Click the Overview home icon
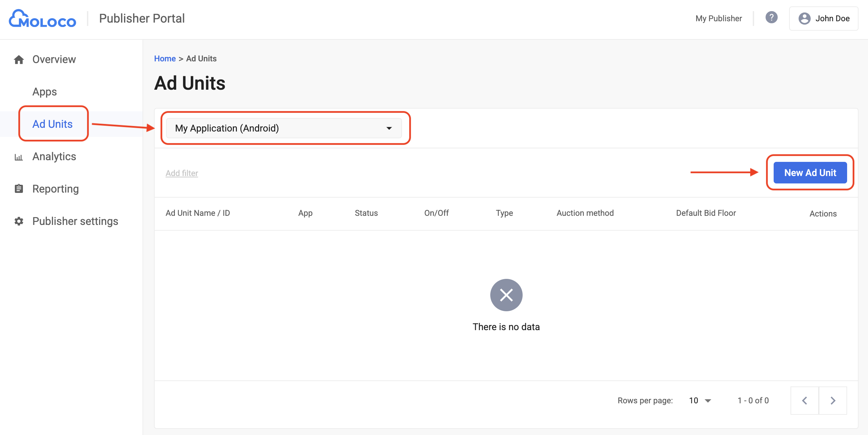Image resolution: width=868 pixels, height=435 pixels. pyautogui.click(x=19, y=60)
